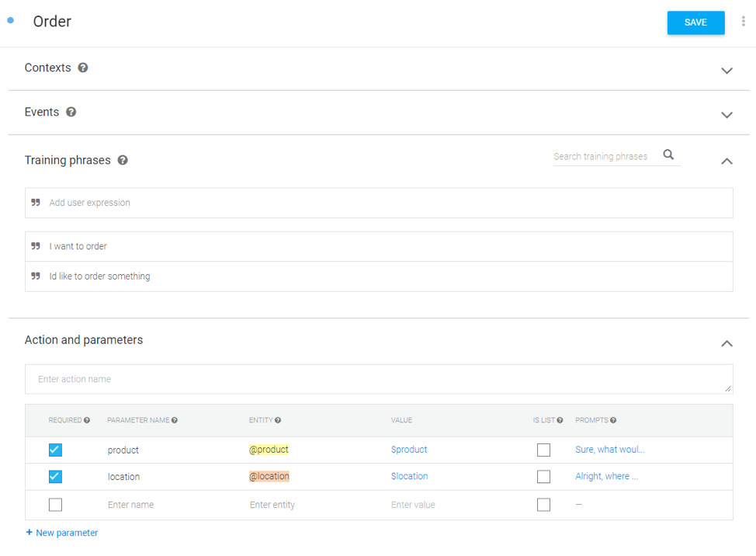Viewport: 756px width, 556px height.
Task: Click the $location value
Action: pos(409,476)
